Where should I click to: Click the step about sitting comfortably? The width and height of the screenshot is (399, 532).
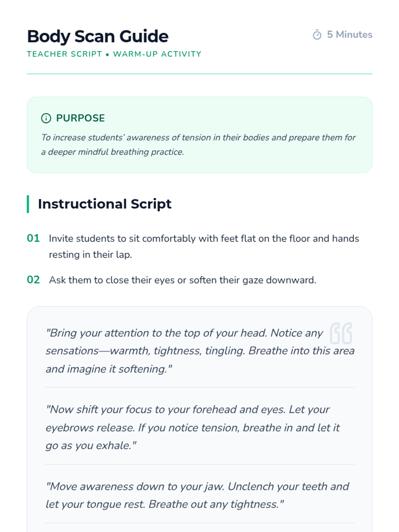click(204, 246)
